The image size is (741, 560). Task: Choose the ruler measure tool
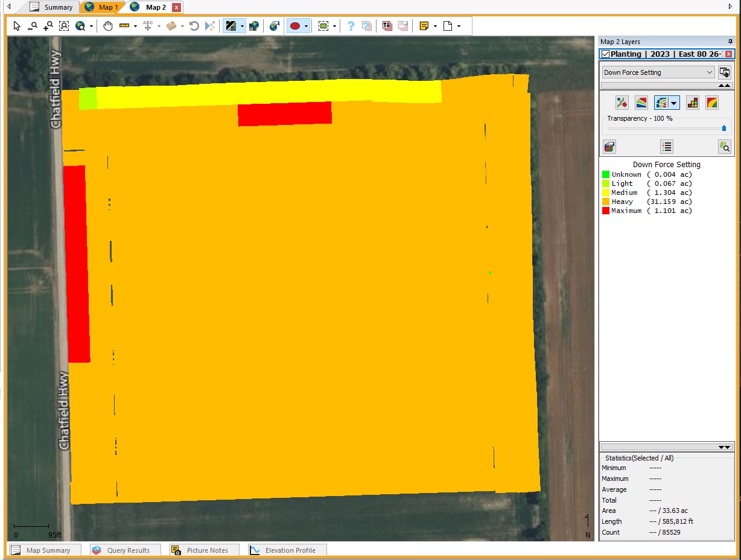coord(124,26)
